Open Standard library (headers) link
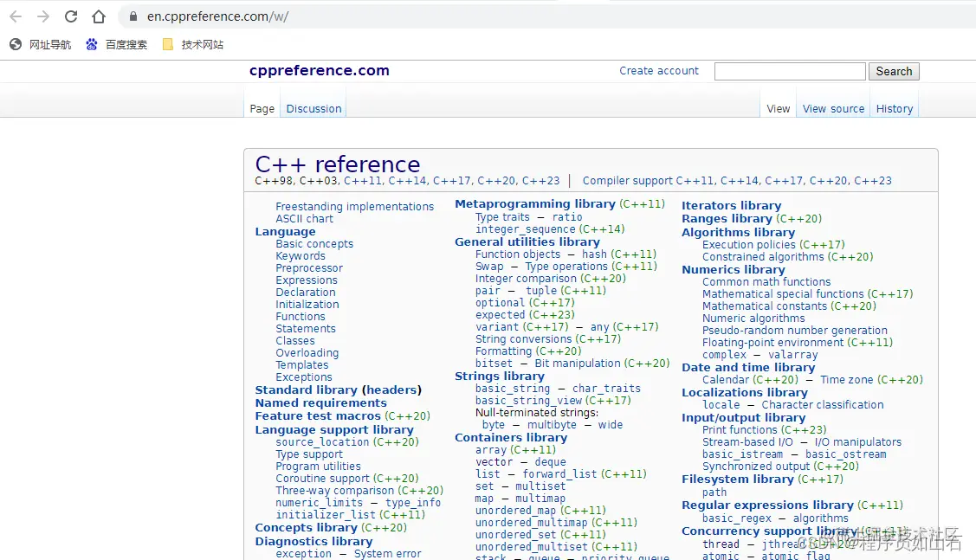976x560 pixels. (338, 390)
